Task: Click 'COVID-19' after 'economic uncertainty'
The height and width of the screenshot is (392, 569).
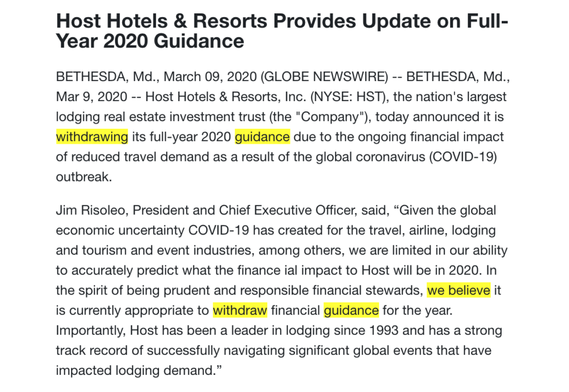Action: (x=218, y=230)
